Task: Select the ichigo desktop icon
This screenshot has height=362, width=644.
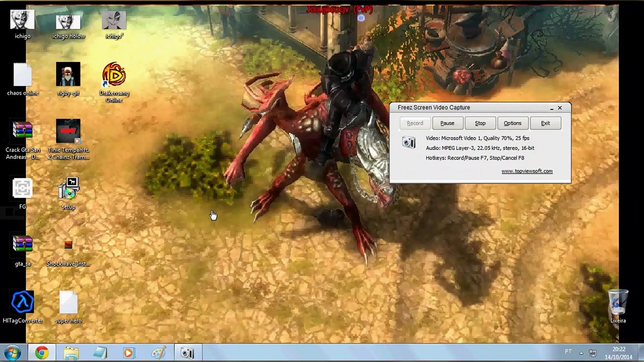Action: tap(23, 24)
